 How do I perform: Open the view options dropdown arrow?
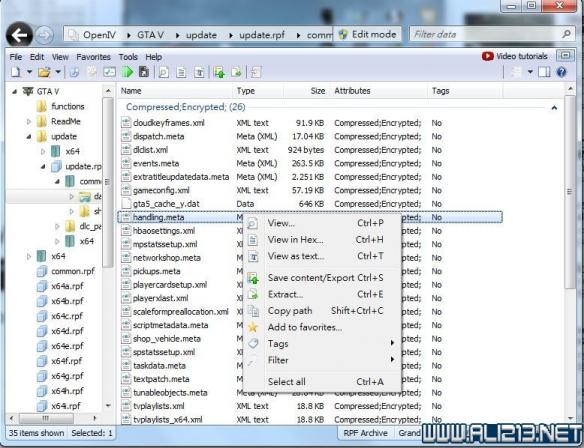pyautogui.click(x=530, y=72)
